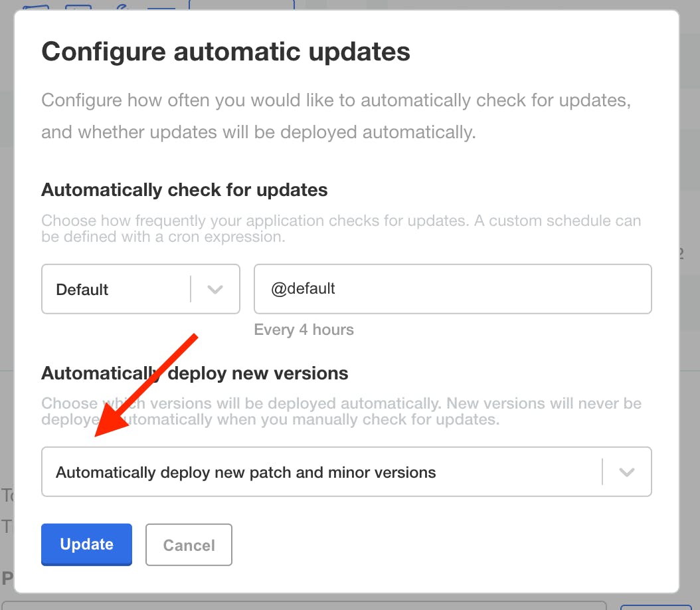Expand the chevron beside the Default selector
The width and height of the screenshot is (700, 610).
tap(215, 288)
